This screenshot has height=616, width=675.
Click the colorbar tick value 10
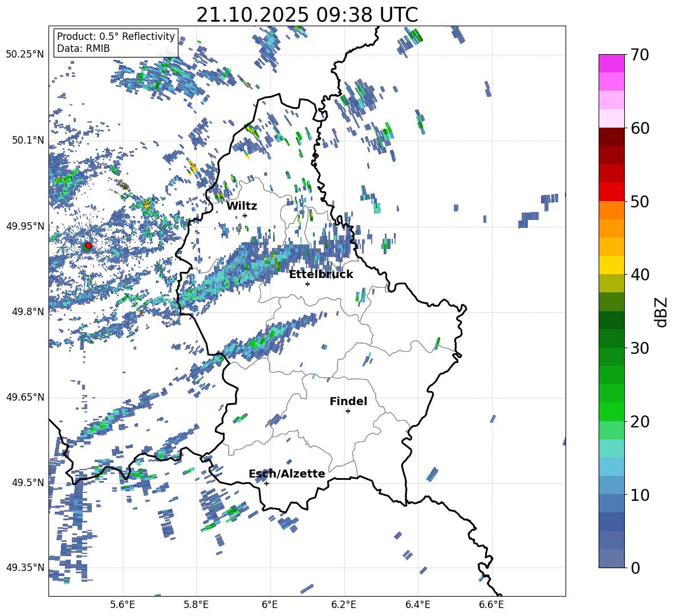[640, 495]
